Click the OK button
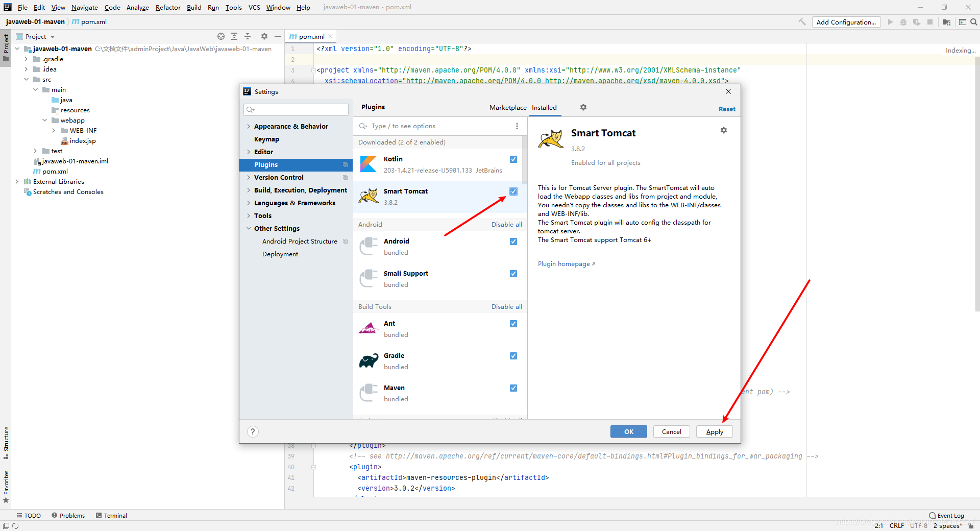The width and height of the screenshot is (980, 531). pyautogui.click(x=629, y=431)
